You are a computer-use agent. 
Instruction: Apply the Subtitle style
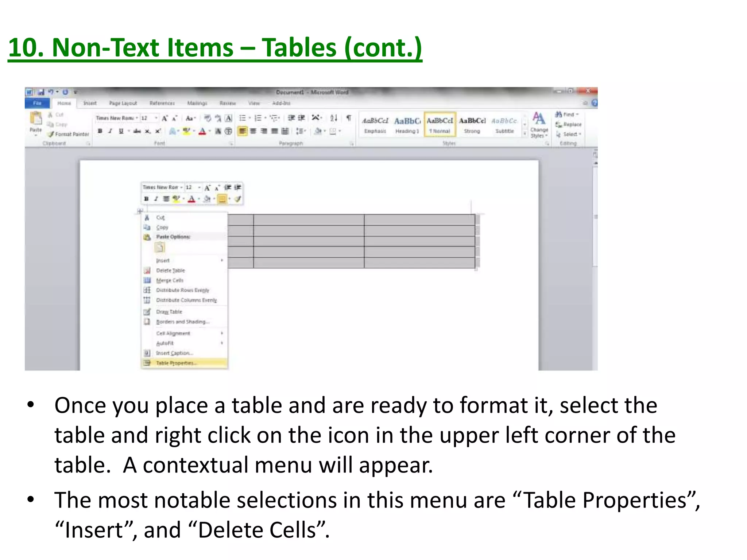point(504,125)
